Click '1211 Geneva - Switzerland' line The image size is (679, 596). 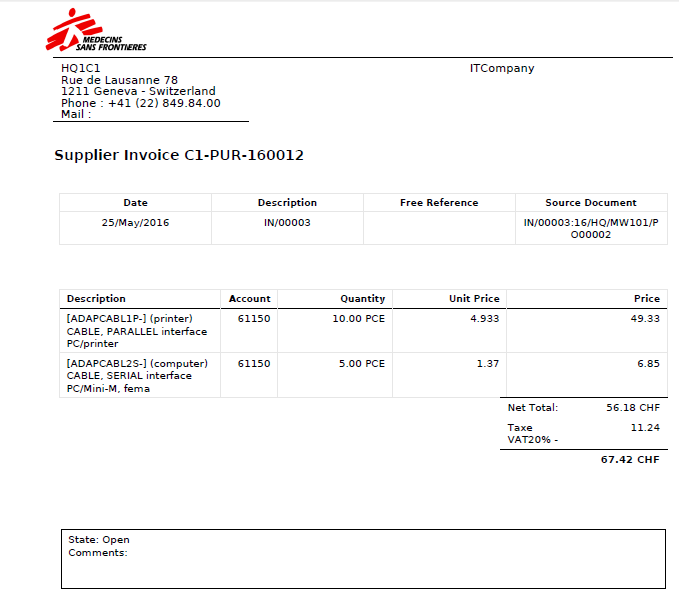click(138, 91)
